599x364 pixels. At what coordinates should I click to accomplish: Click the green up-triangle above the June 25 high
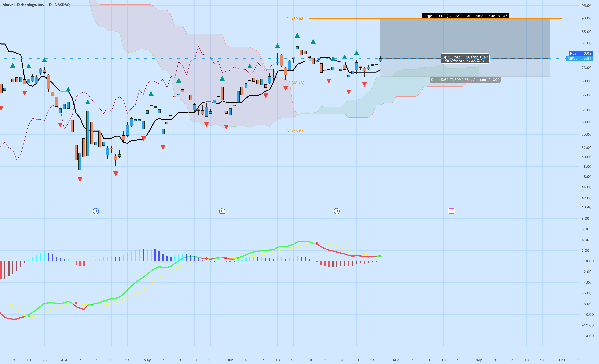point(297,36)
